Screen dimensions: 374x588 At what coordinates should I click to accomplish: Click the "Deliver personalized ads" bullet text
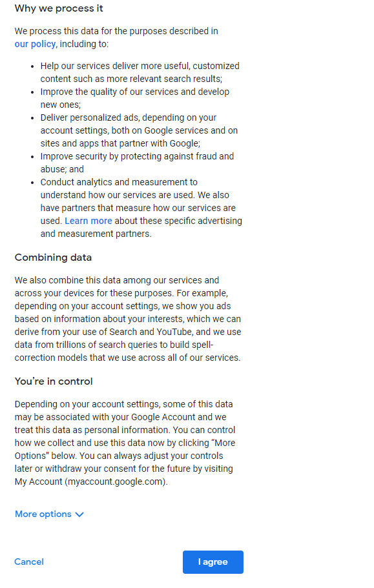point(139,130)
